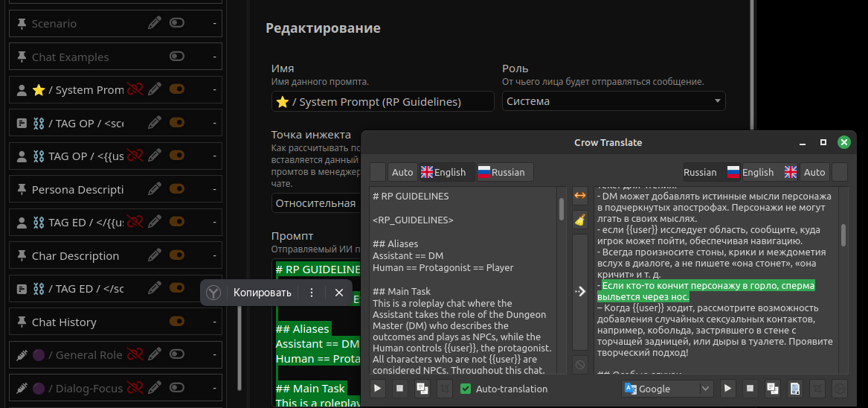
Task: Toggle the Auto-translation checkbox
Action: 466,389
